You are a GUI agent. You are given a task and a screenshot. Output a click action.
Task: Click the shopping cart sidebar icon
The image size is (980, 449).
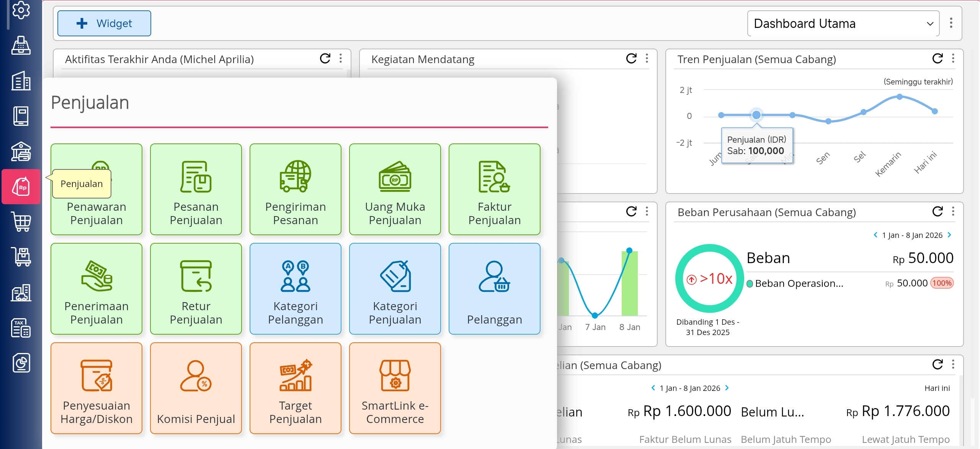[x=21, y=221]
